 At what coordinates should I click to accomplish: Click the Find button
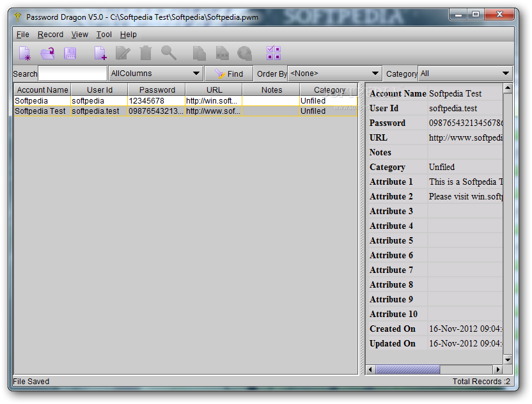coord(229,74)
